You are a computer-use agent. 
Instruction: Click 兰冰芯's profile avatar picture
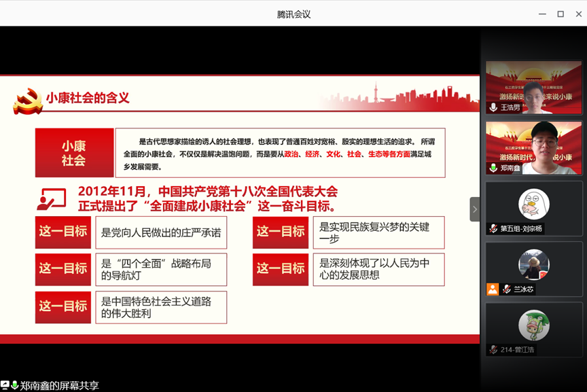click(x=533, y=264)
